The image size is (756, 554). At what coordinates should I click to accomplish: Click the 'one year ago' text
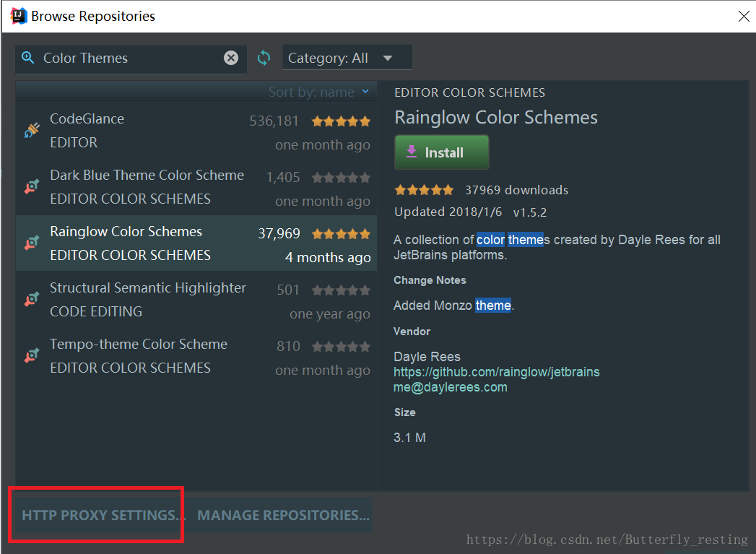tap(330, 314)
